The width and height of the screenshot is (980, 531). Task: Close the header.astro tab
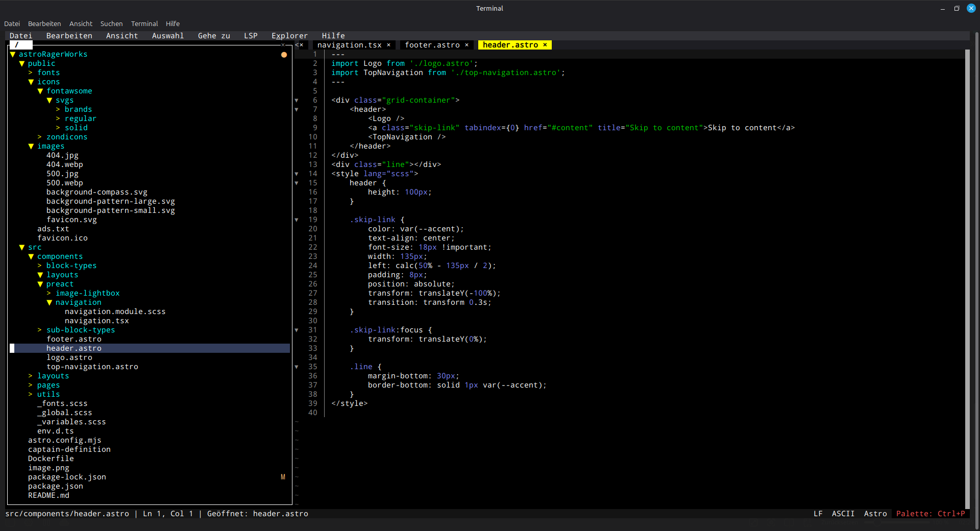coord(545,45)
